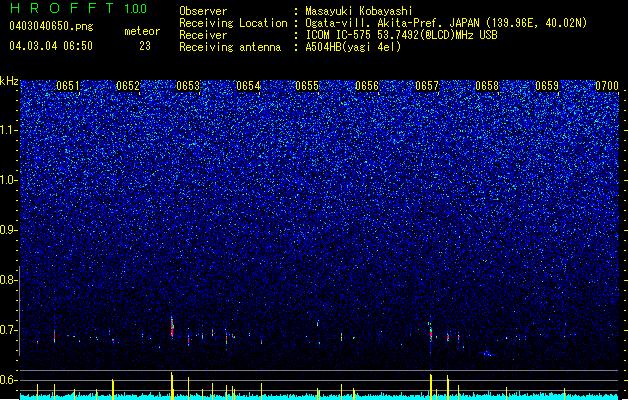Click the 0654 time marker
Viewport: 629px width, 400px height.
pos(248,86)
